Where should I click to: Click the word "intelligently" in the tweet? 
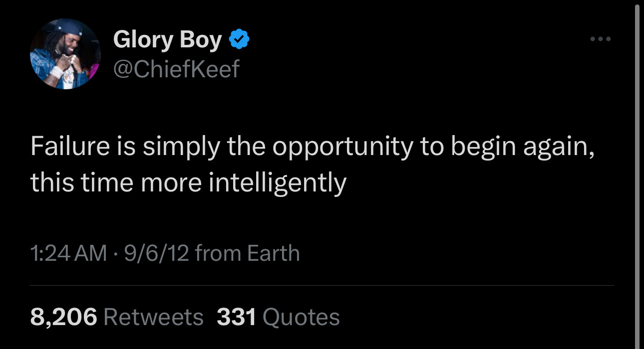[x=277, y=182]
